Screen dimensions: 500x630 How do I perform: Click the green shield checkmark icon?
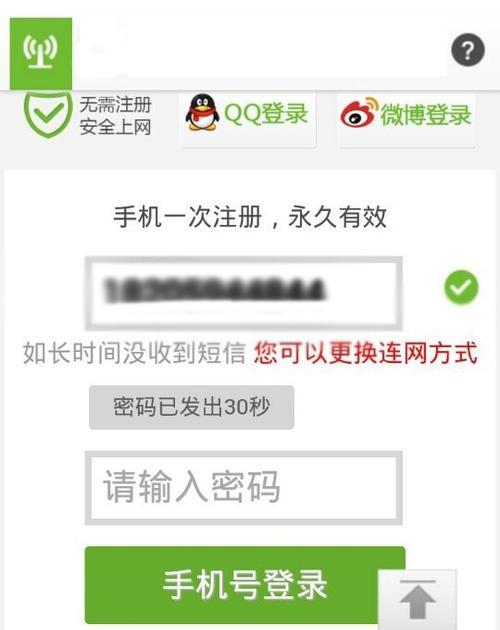point(48,115)
